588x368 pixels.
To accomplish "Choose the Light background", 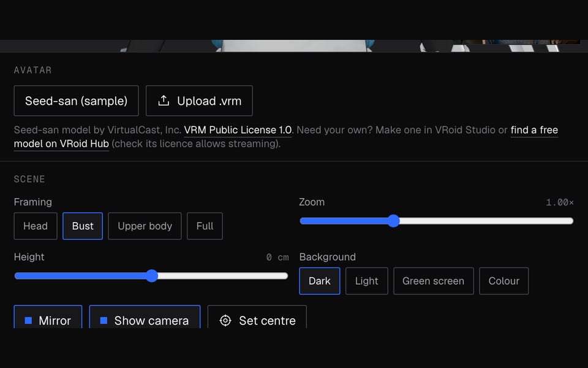I will [367, 281].
